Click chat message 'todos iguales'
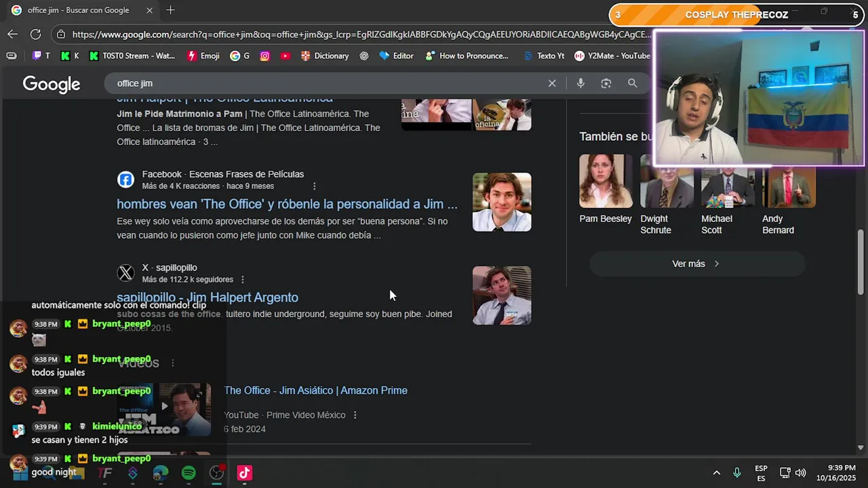The width and height of the screenshot is (868, 488). click(x=58, y=372)
